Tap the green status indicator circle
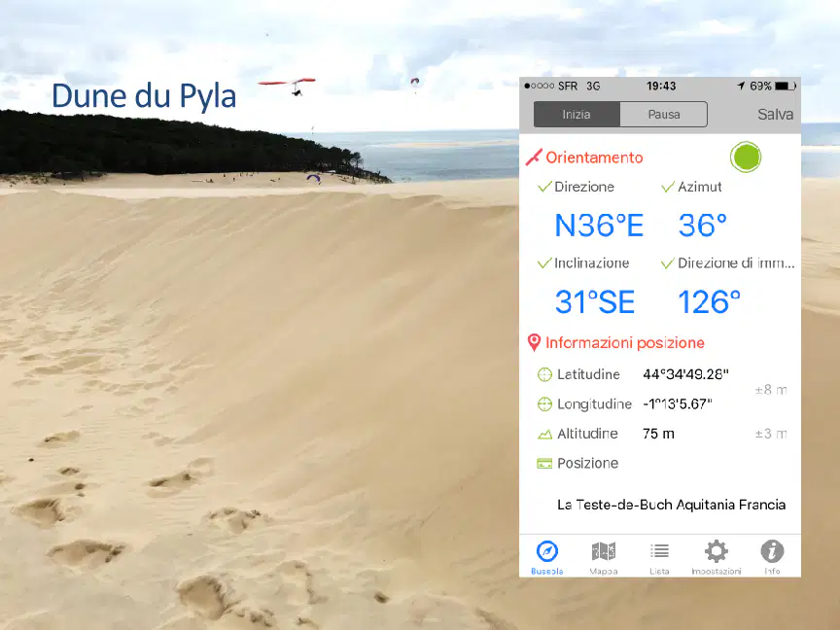The height and width of the screenshot is (630, 840). 745,157
